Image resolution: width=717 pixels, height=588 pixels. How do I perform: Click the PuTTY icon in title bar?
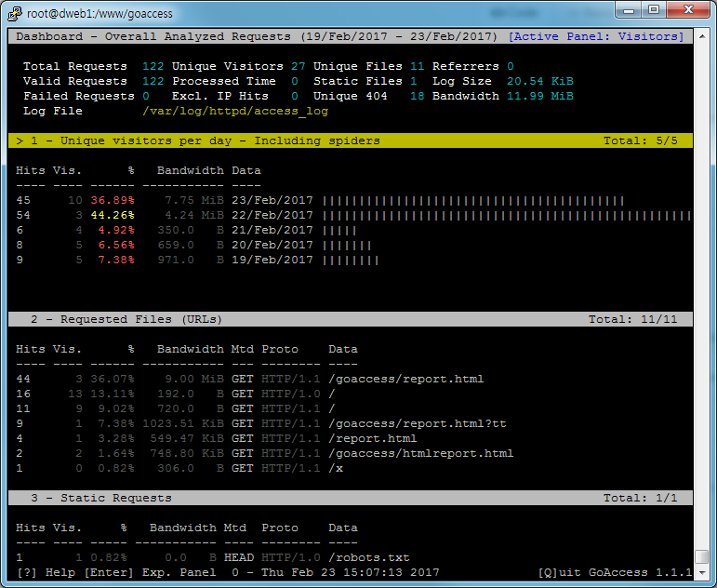pyautogui.click(x=15, y=13)
